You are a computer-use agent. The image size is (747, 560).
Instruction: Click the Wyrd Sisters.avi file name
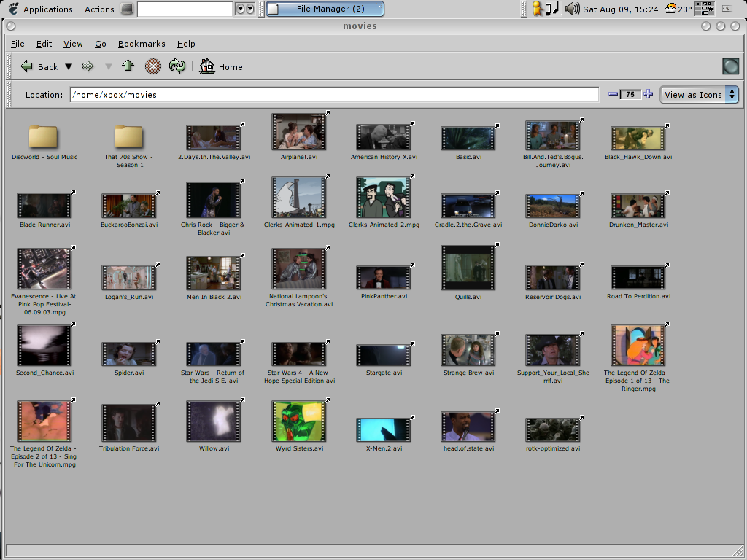[300, 448]
